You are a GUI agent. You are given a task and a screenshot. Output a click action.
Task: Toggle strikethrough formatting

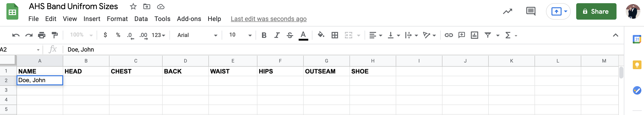click(290, 35)
